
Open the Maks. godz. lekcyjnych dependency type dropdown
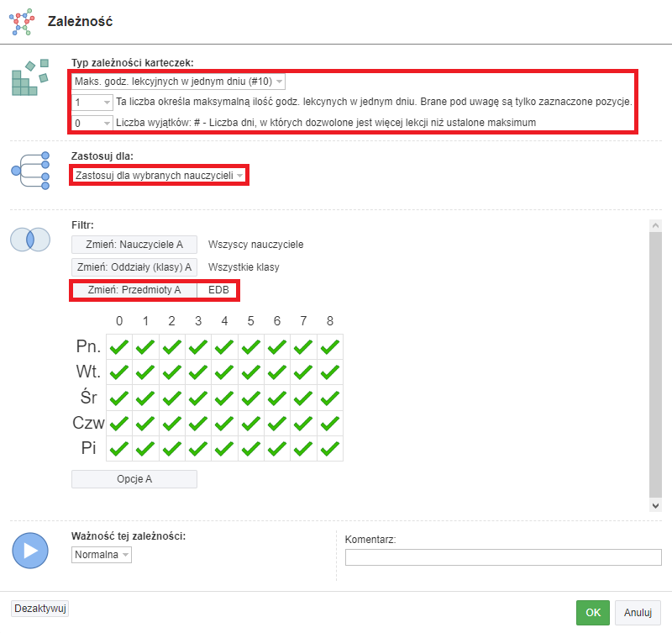pyautogui.click(x=178, y=82)
